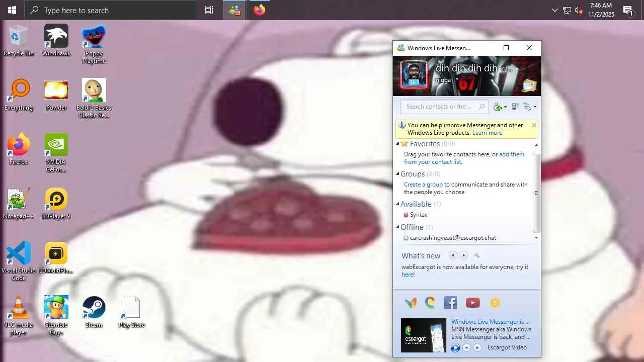This screenshot has width=644, height=362.
Task: Open the Recycle Bin desktop icon
Action: point(19,41)
